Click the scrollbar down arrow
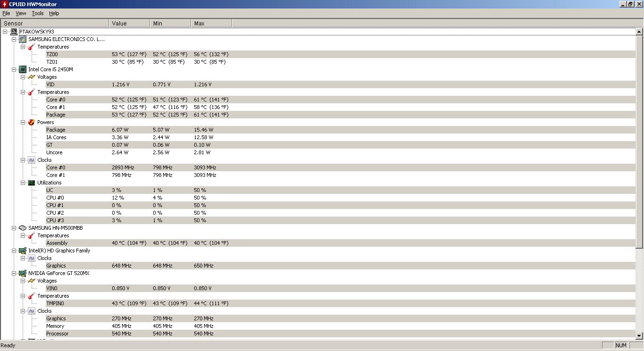644x351 pixels. coord(639,335)
